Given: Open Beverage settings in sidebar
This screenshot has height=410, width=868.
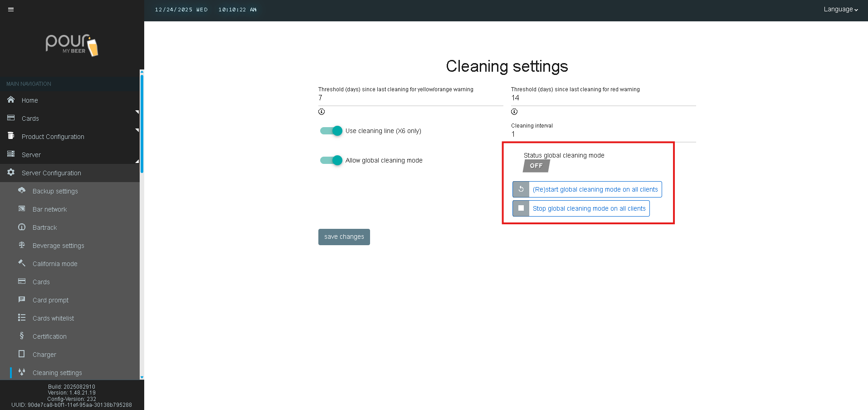Looking at the screenshot, I should pos(58,246).
